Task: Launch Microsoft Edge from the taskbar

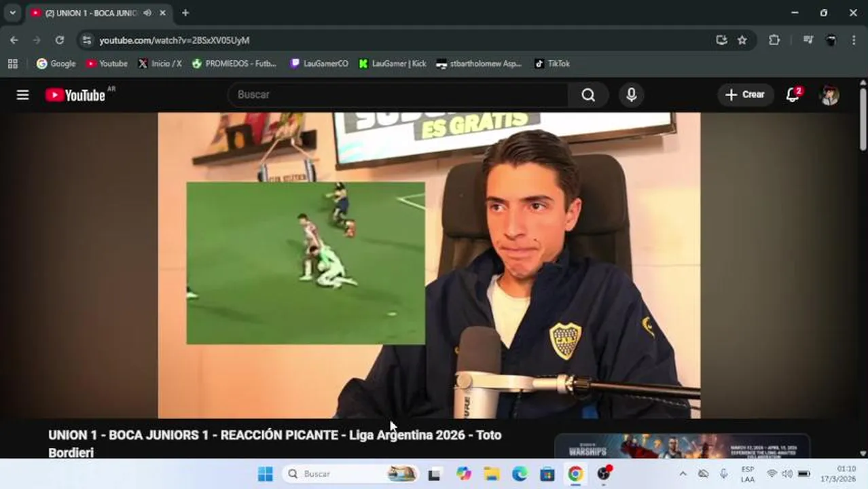Action: pyautogui.click(x=520, y=473)
